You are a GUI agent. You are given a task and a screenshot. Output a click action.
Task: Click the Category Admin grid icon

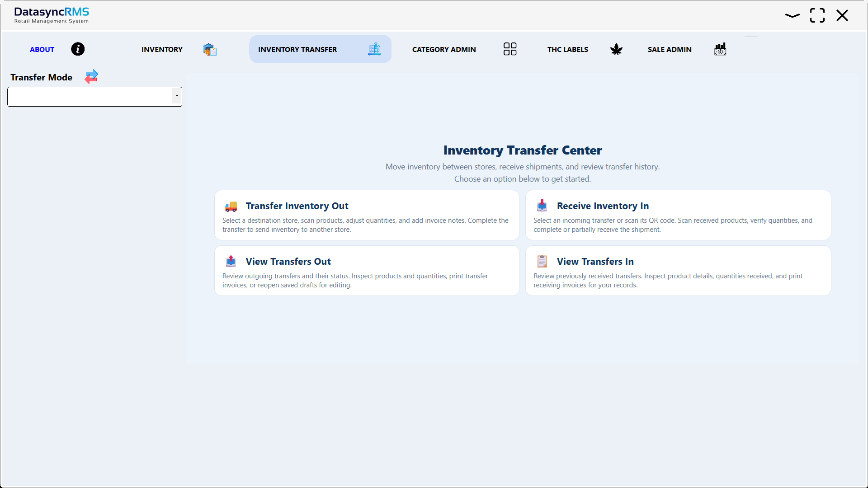click(x=510, y=49)
